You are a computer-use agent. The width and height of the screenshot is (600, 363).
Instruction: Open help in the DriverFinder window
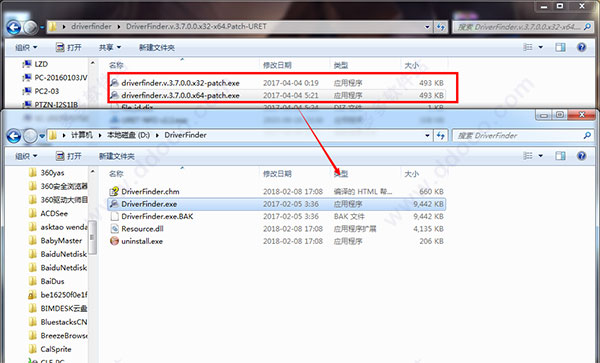tap(582, 156)
